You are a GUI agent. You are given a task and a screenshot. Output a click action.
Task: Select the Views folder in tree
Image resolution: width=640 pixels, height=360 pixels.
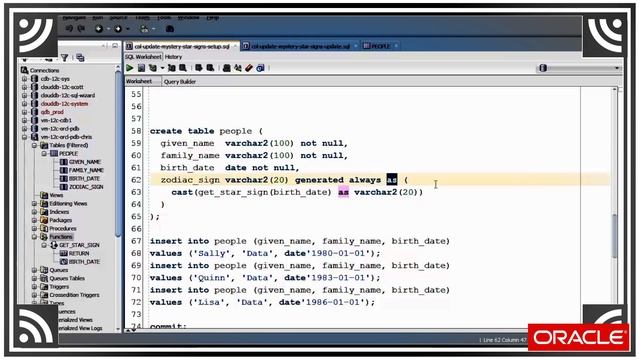tap(56, 195)
